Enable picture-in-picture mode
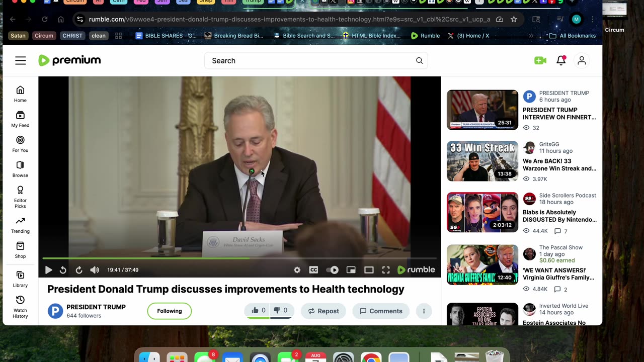The width and height of the screenshot is (644, 362). 351,270
